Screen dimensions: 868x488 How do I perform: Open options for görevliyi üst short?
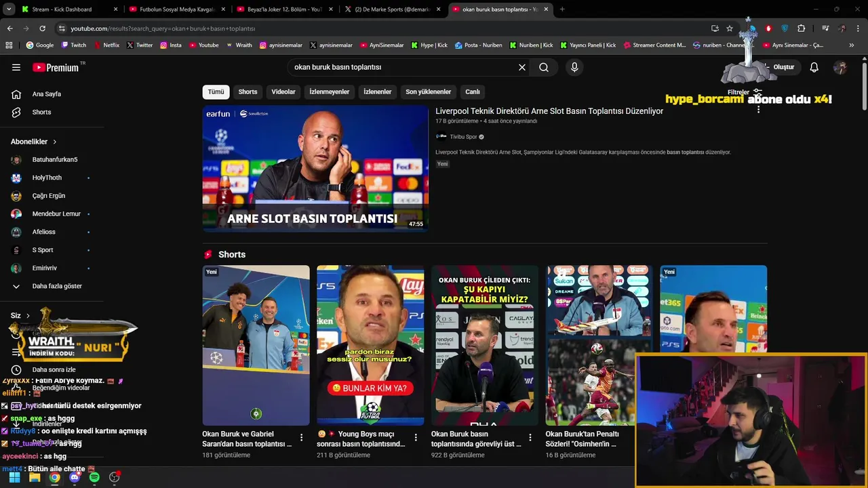click(x=531, y=438)
